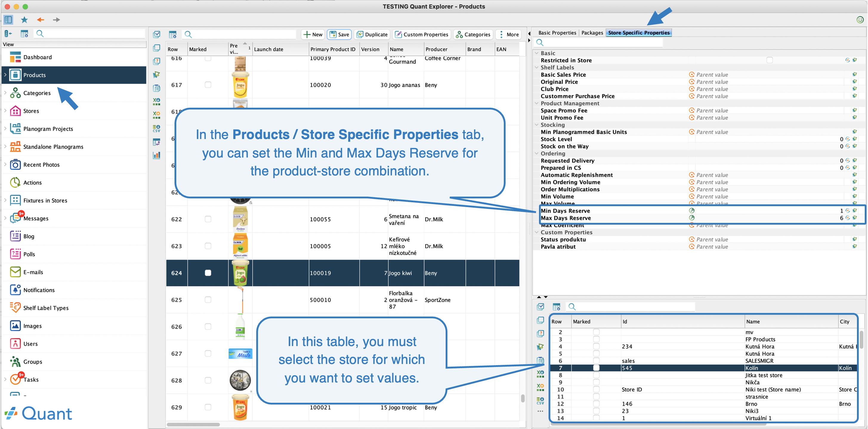Tick the Marked checkbox for row 625
The height and width of the screenshot is (429, 868).
(208, 300)
